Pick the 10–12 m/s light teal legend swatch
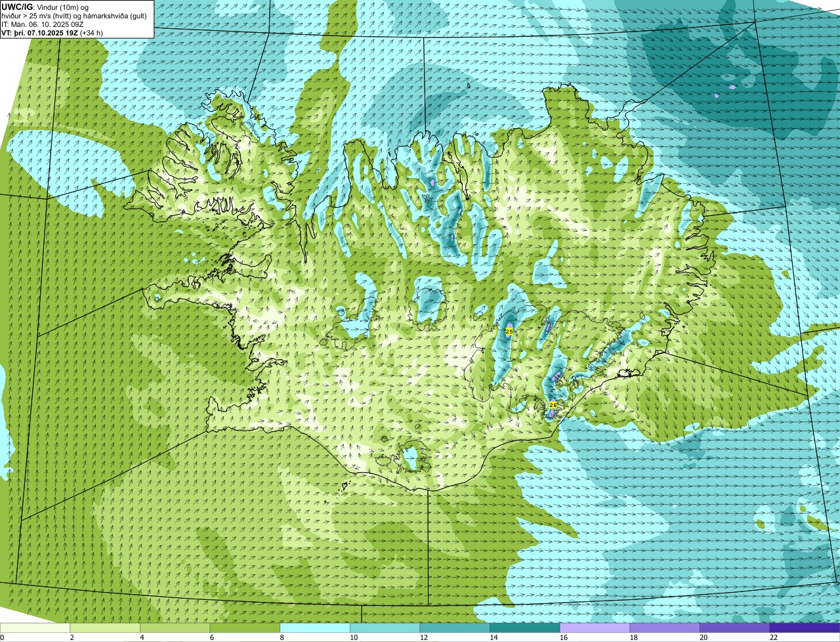Image resolution: width=840 pixels, height=642 pixels. coord(385,628)
